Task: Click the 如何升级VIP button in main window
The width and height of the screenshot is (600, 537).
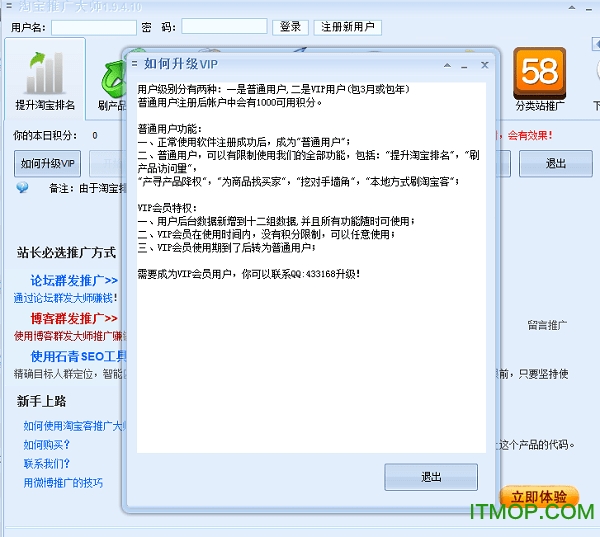Action: 47,164
